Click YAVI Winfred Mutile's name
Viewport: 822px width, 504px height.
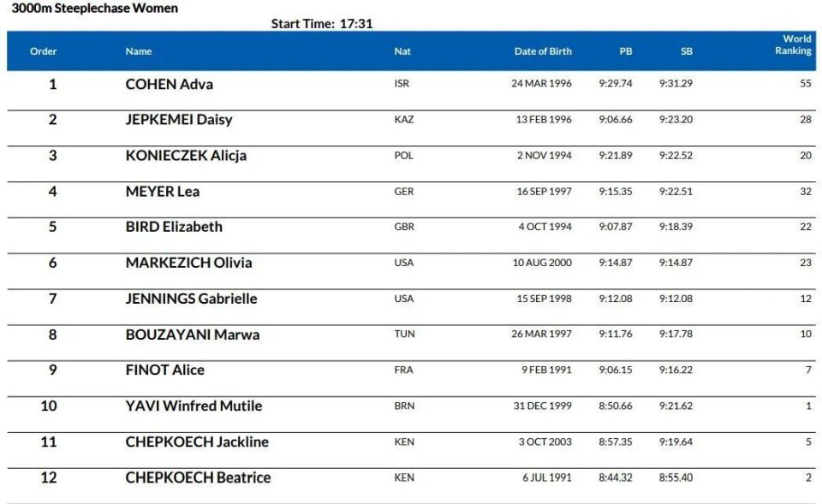pos(194,406)
